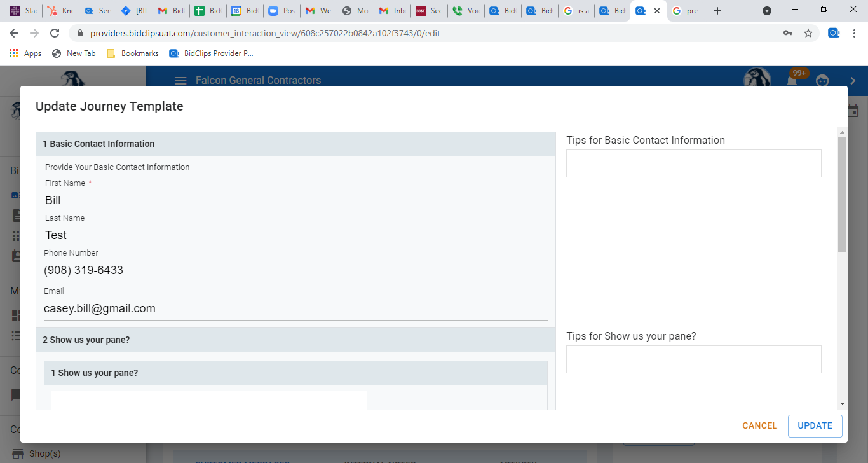The width and height of the screenshot is (868, 463).
Task: Click the Tips for Show us your pane box
Action: [693, 359]
